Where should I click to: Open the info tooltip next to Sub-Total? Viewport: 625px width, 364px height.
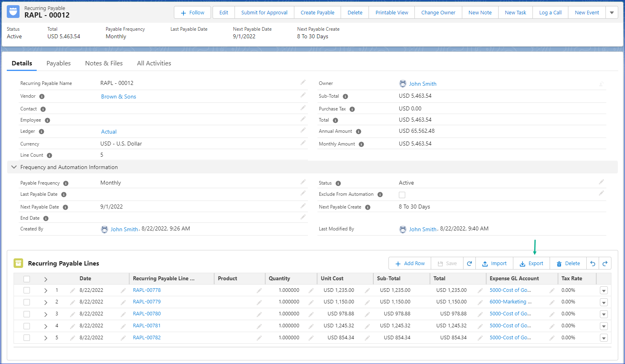[x=345, y=96]
